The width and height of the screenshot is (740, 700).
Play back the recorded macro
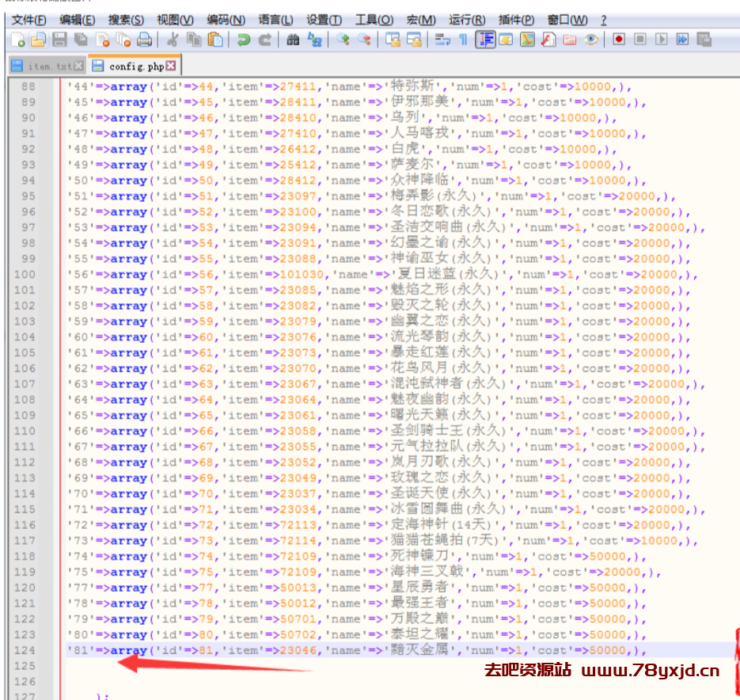(x=661, y=40)
